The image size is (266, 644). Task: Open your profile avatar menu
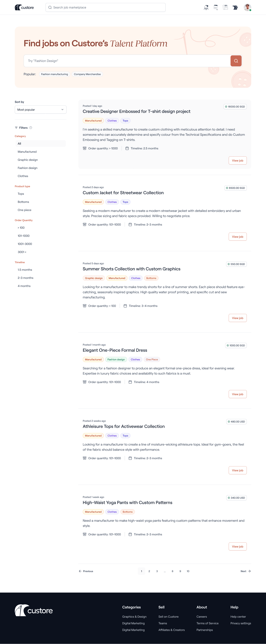pyautogui.click(x=247, y=7)
